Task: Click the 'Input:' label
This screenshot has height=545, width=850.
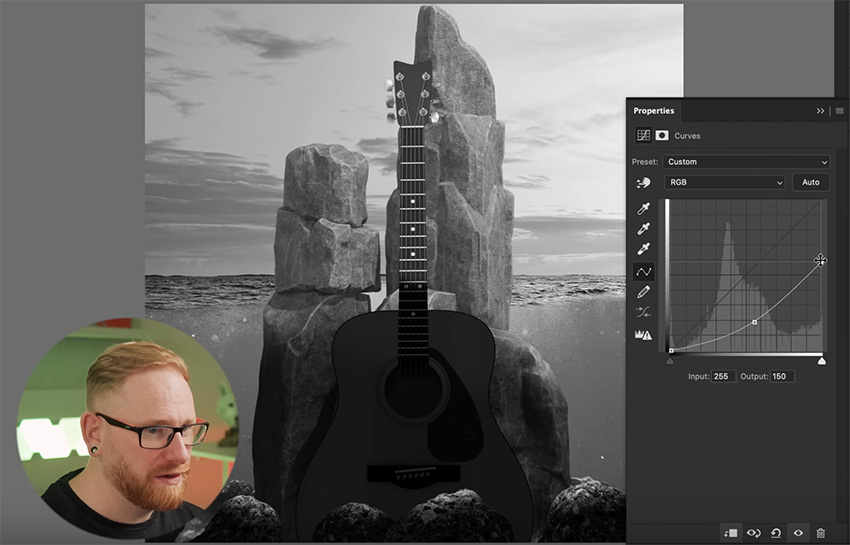Action: coord(699,376)
